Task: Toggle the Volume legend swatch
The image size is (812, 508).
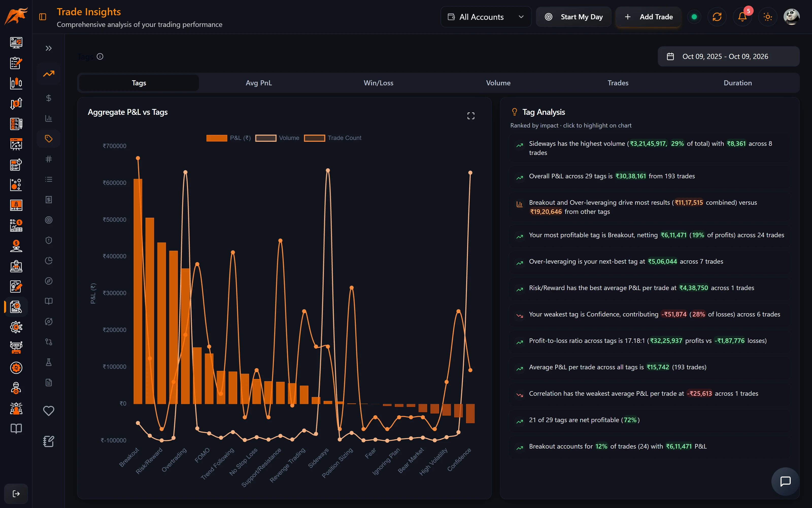Action: (266, 138)
